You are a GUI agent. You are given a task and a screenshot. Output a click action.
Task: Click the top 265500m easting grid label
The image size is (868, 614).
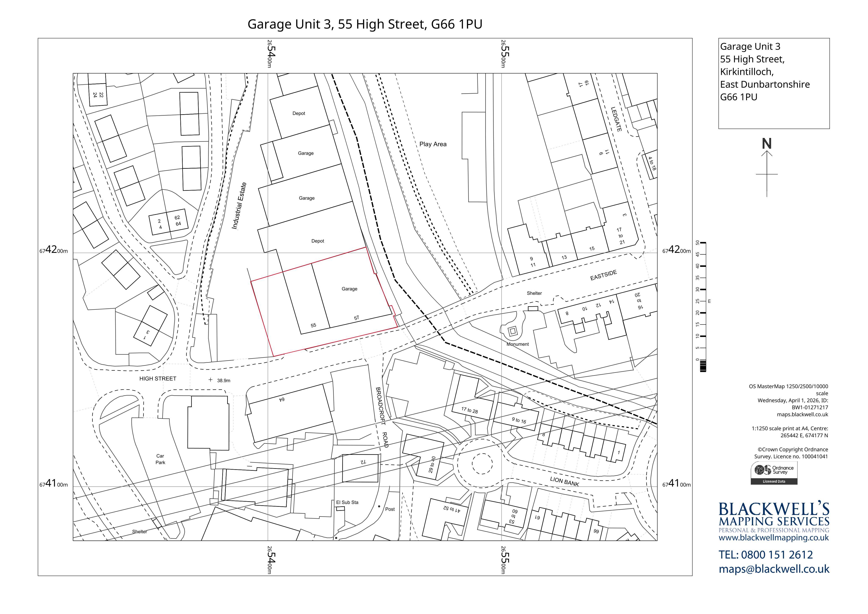tap(504, 54)
